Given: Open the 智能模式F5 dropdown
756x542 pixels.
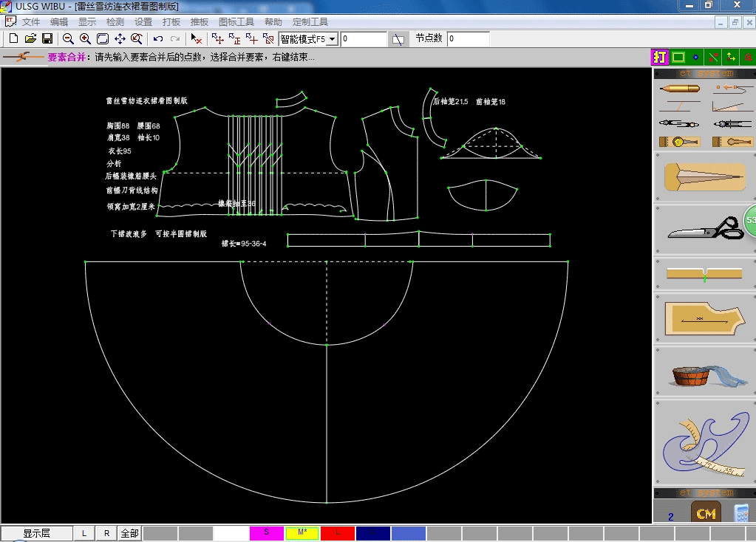Looking at the screenshot, I should pyautogui.click(x=332, y=38).
